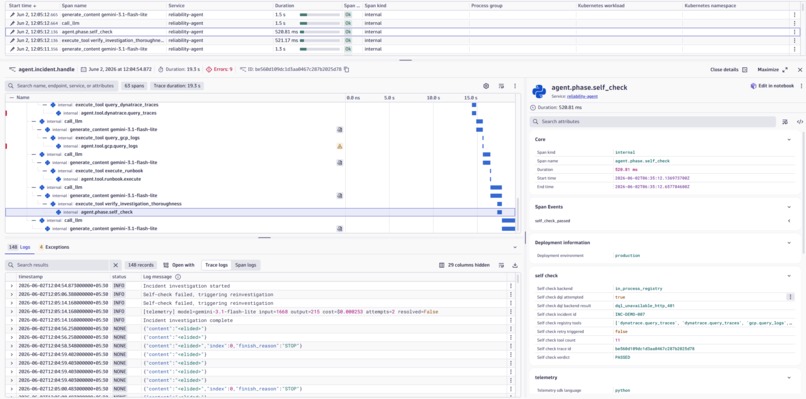
Task: Sort by the Duration column header
Action: point(284,5)
